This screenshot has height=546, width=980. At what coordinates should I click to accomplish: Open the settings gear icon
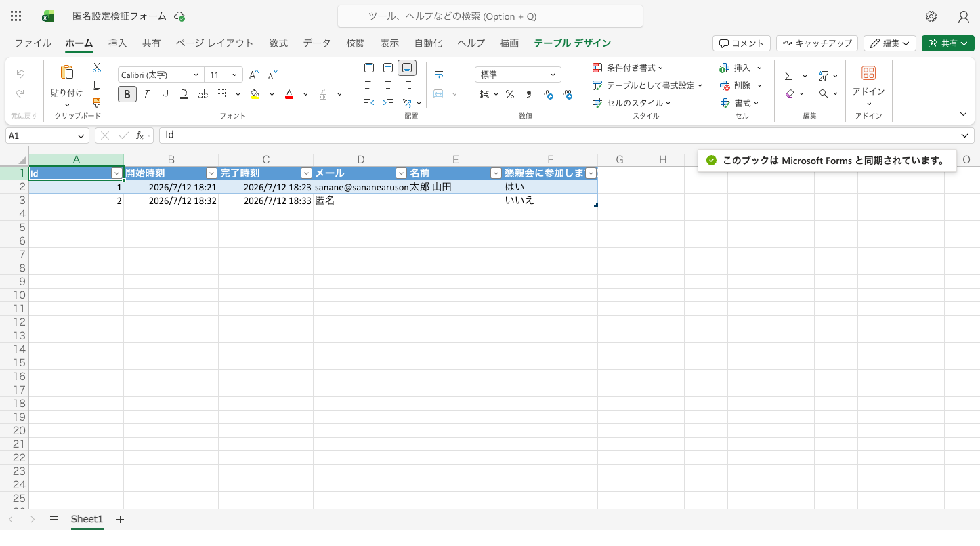tap(931, 16)
